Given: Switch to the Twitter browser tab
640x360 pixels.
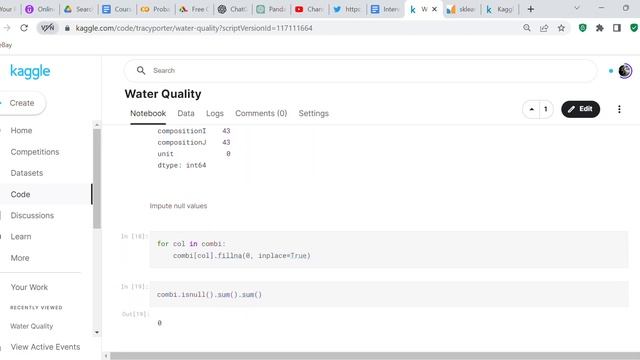Looking at the screenshot, I should 347,9.
